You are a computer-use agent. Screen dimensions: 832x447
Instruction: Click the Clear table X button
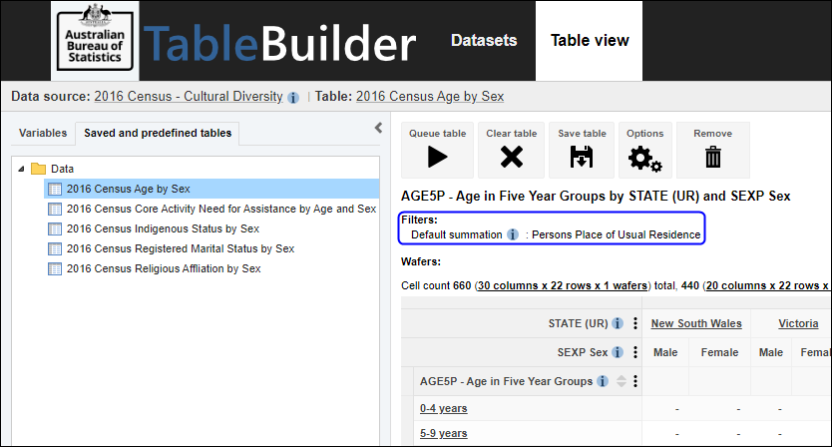coord(512,150)
